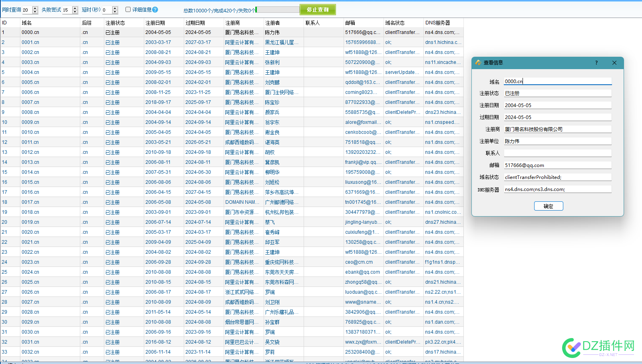Screen dimensions: 642x364
Task: Click the 域名 field in the dialog
Action: [558, 81]
